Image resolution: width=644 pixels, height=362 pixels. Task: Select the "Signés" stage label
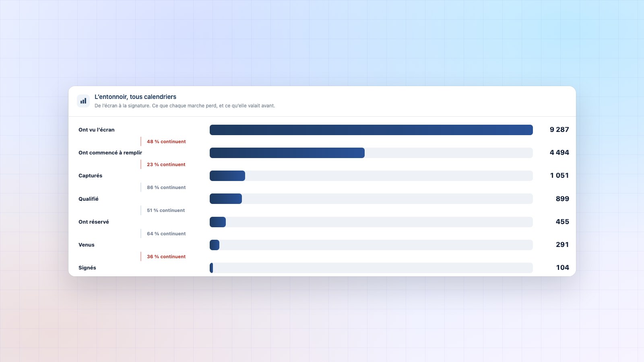point(87,268)
